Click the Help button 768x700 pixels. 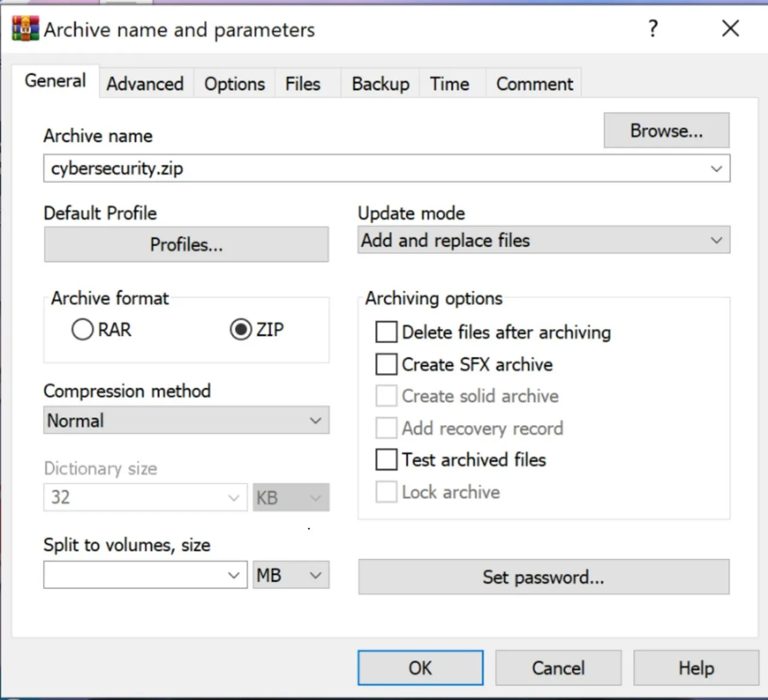(696, 668)
